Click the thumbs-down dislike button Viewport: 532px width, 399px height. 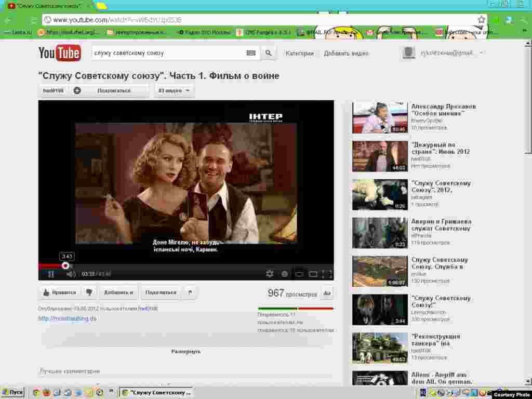(89, 292)
